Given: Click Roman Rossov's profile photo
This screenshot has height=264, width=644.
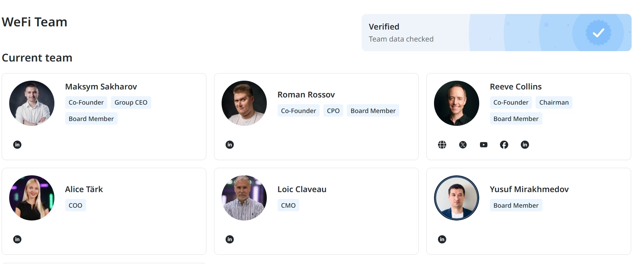Looking at the screenshot, I should 244,103.
